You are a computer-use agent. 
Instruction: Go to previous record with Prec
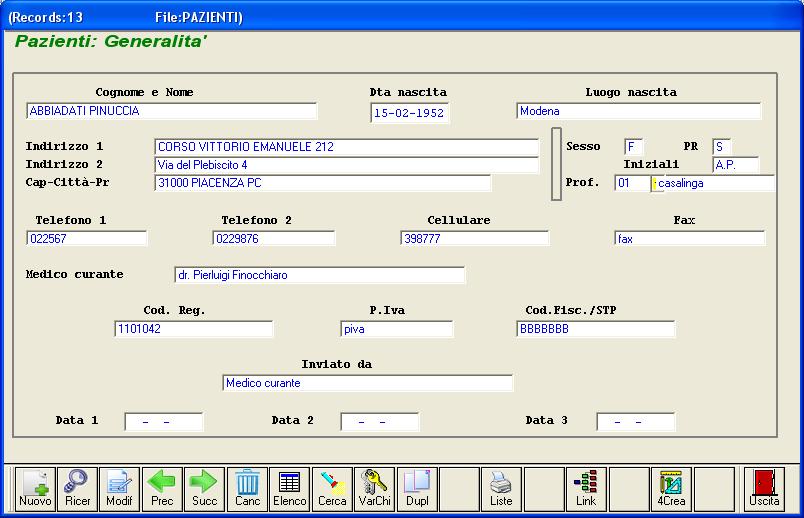coord(162,489)
